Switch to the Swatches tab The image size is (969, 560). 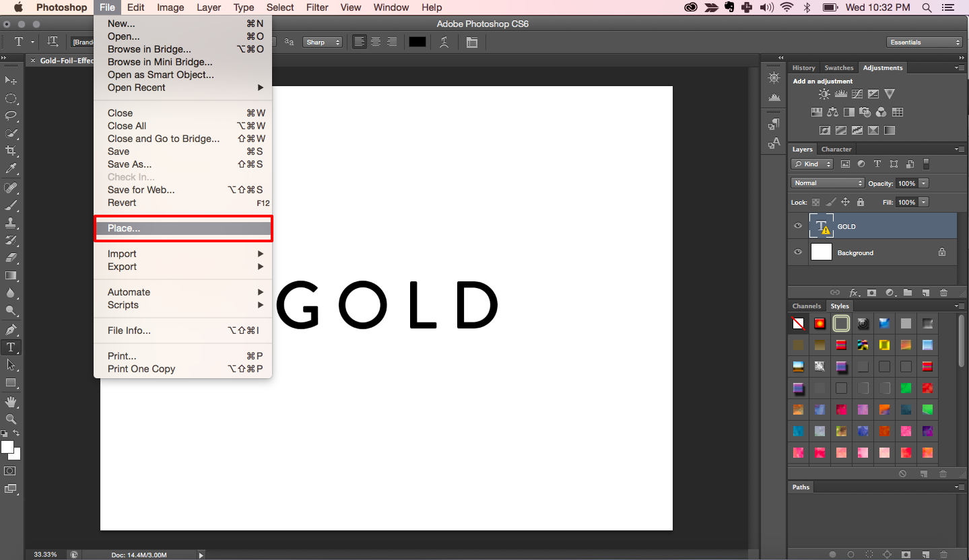point(838,67)
